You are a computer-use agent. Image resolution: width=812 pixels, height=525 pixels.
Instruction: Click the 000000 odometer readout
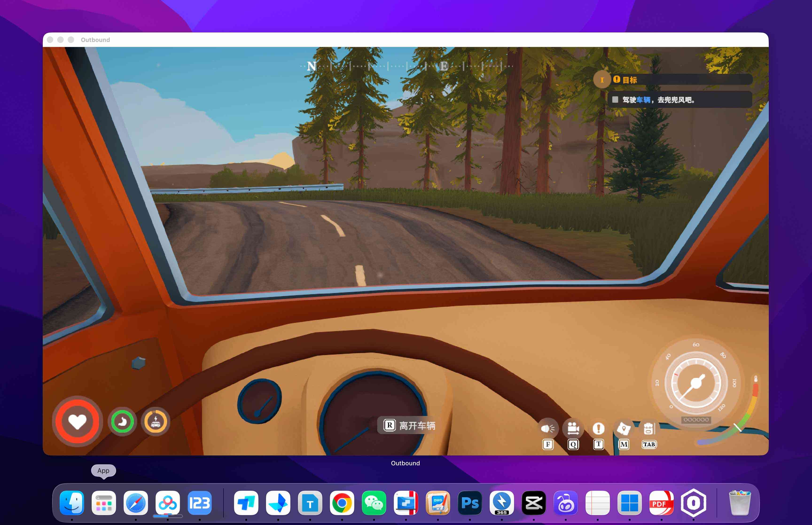pos(696,420)
